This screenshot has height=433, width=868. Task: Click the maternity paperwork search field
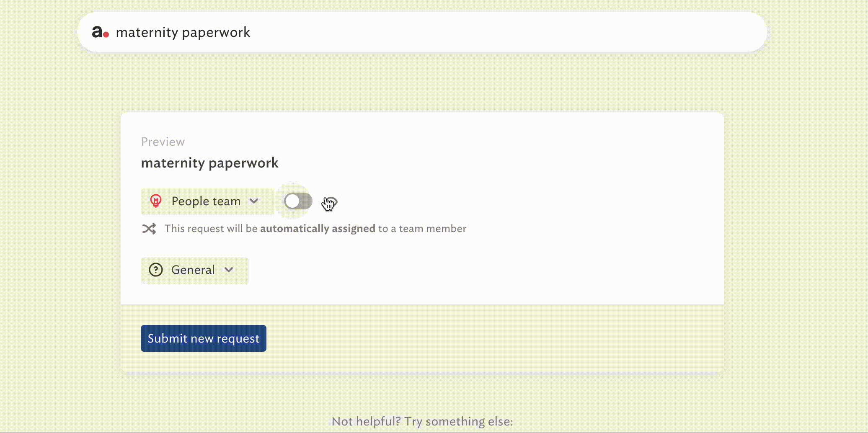tap(422, 32)
